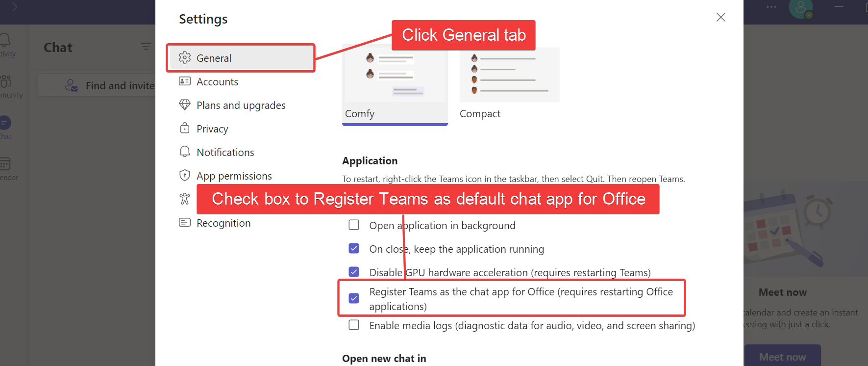The height and width of the screenshot is (366, 868).
Task: Open the profile avatar in title bar
Action: [x=801, y=8]
